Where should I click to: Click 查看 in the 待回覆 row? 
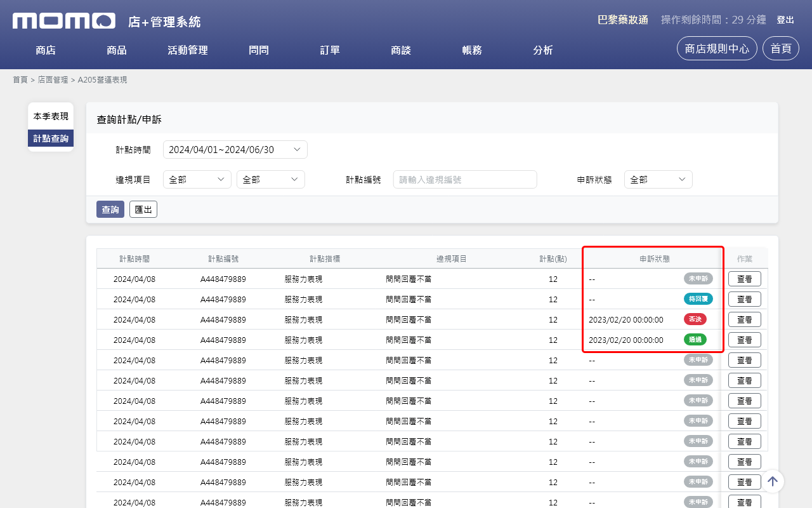tap(745, 299)
